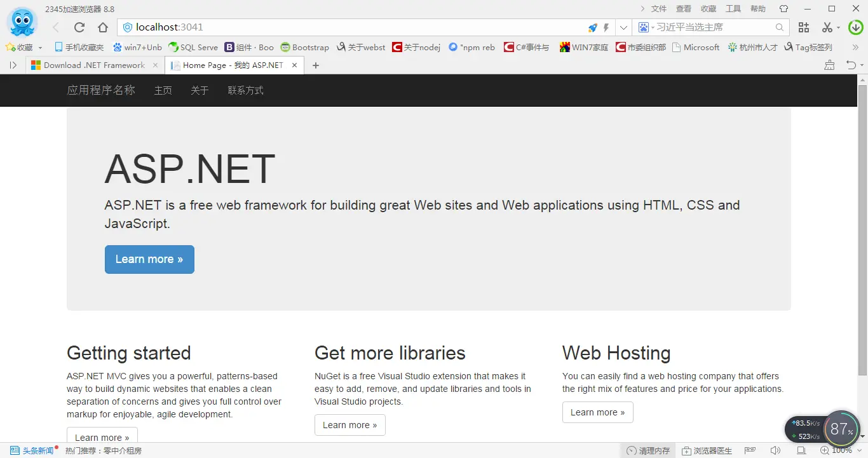Image resolution: width=868 pixels, height=458 pixels.
Task: Open the SQL Serve bookmark
Action: (x=193, y=47)
